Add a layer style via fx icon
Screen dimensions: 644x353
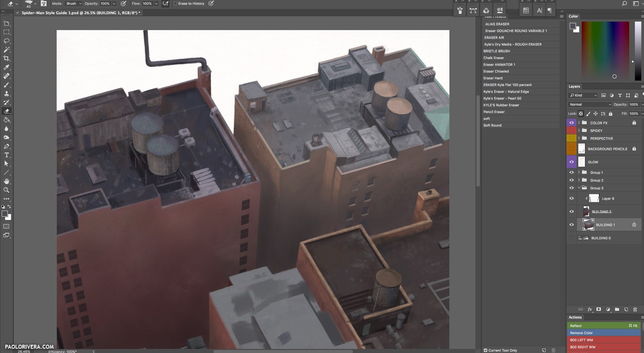pyautogui.click(x=590, y=309)
